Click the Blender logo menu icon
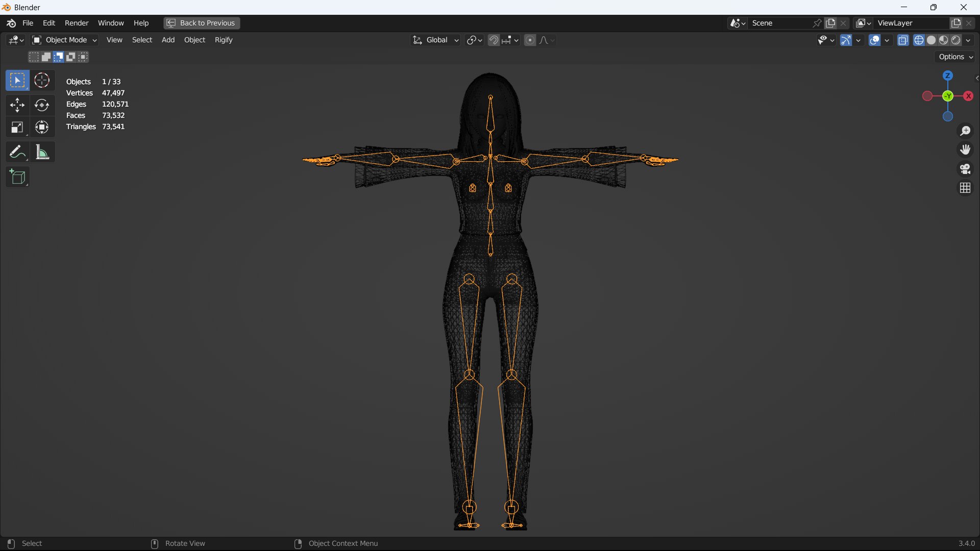Viewport: 980px width, 551px height. (11, 23)
